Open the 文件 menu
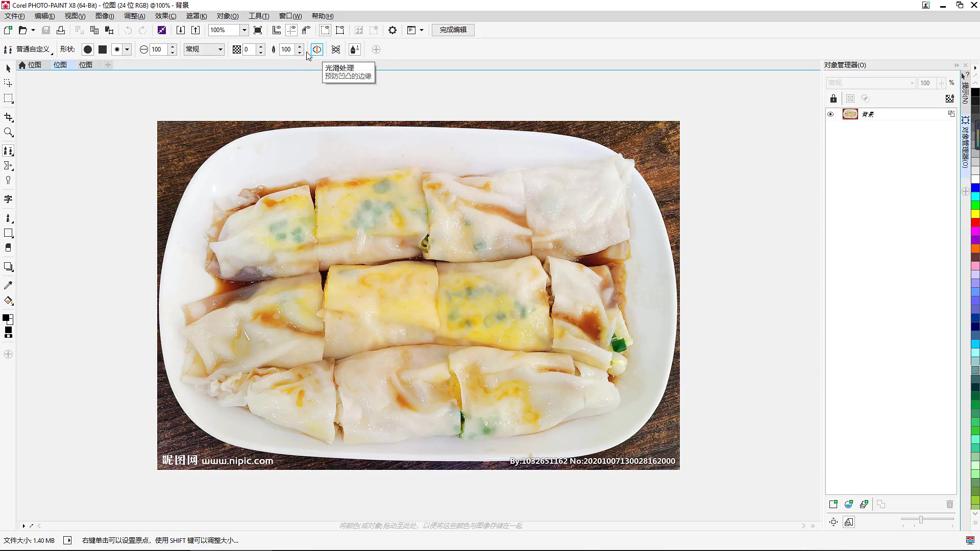This screenshot has height=551, width=980. (x=15, y=16)
